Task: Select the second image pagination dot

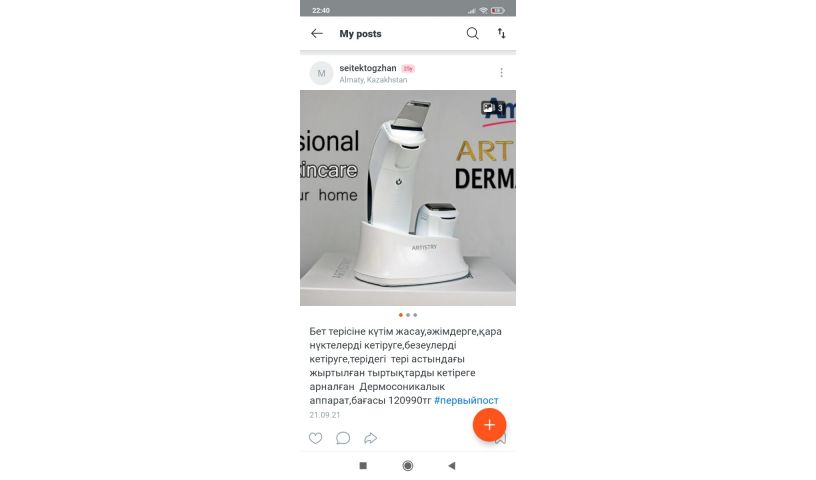Action: [408, 315]
